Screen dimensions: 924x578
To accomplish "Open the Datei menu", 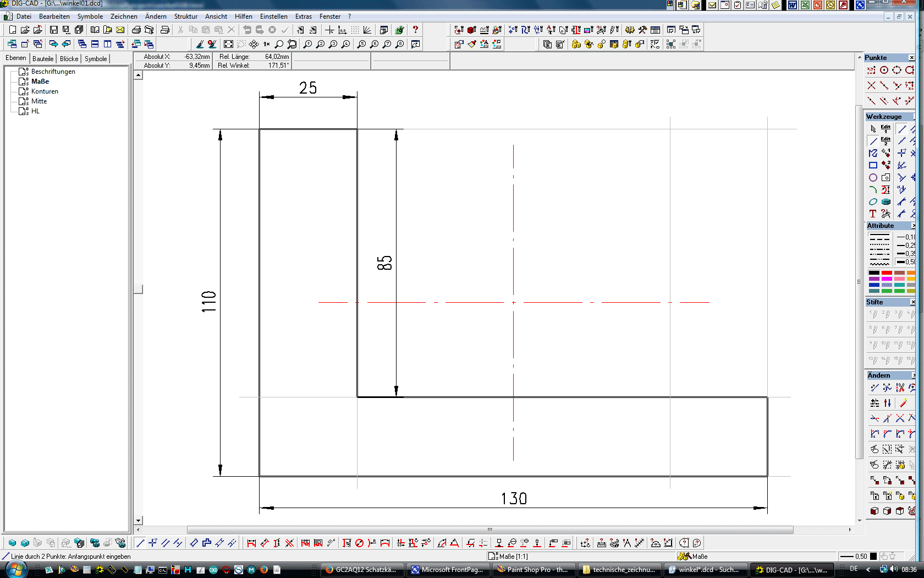I will point(24,17).
